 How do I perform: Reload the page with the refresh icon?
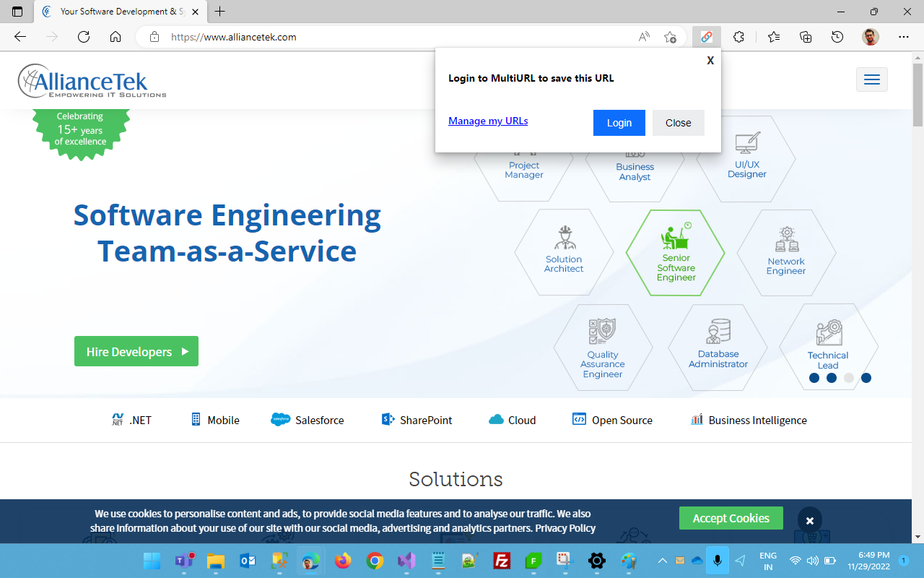[x=83, y=36]
